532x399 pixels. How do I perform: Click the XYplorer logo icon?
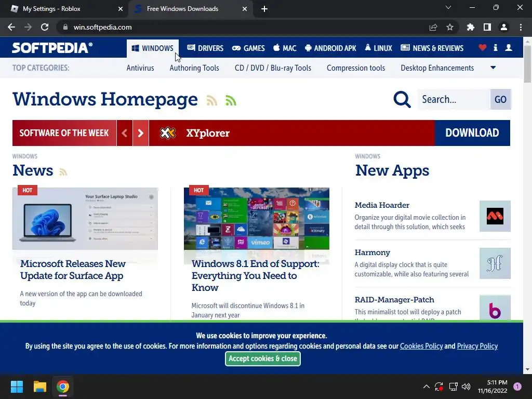click(x=168, y=133)
